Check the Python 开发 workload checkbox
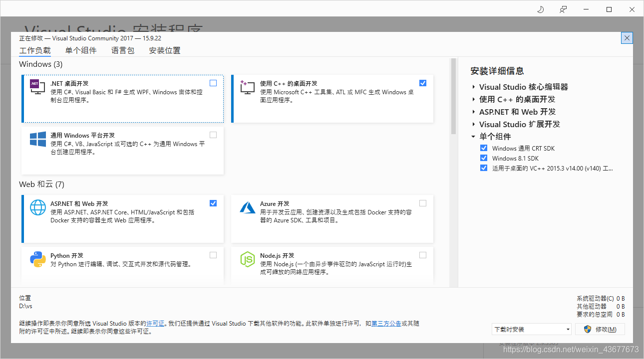Viewport: 644px width, 359px height. 213,255
